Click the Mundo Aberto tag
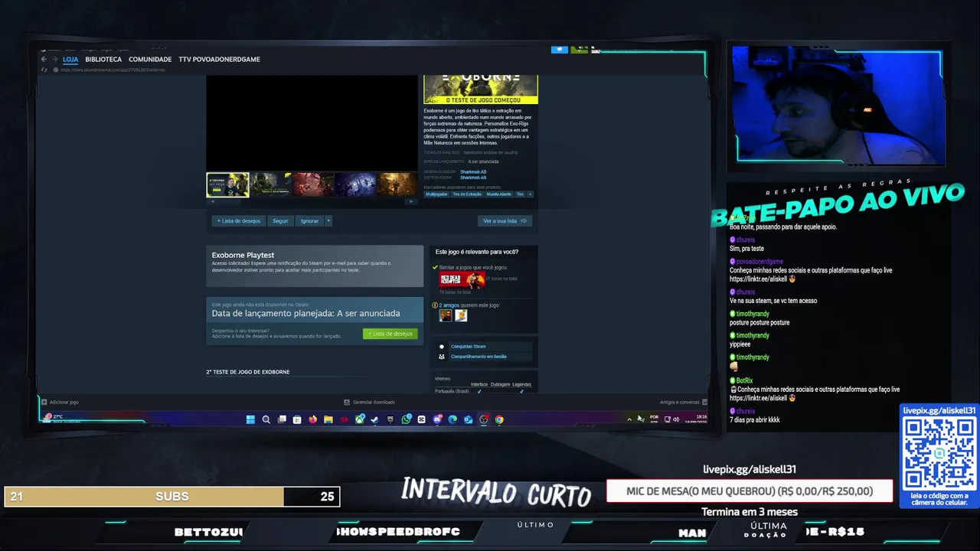980x551 pixels. click(x=498, y=194)
